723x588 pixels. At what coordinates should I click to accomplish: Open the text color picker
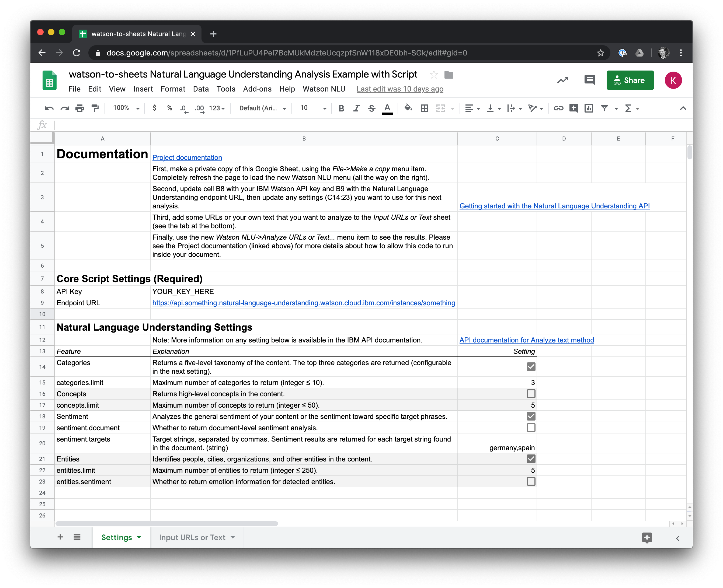click(387, 109)
